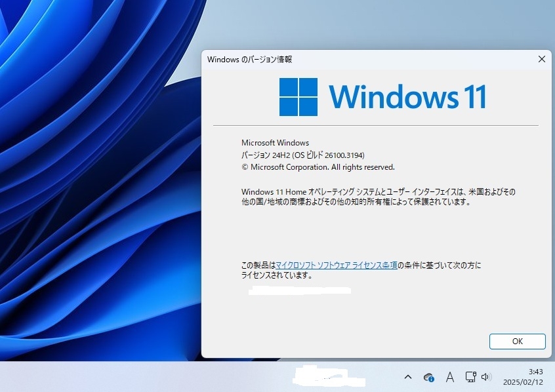
Task: Click the "Microsoft Windows" text line
Action: (276, 143)
